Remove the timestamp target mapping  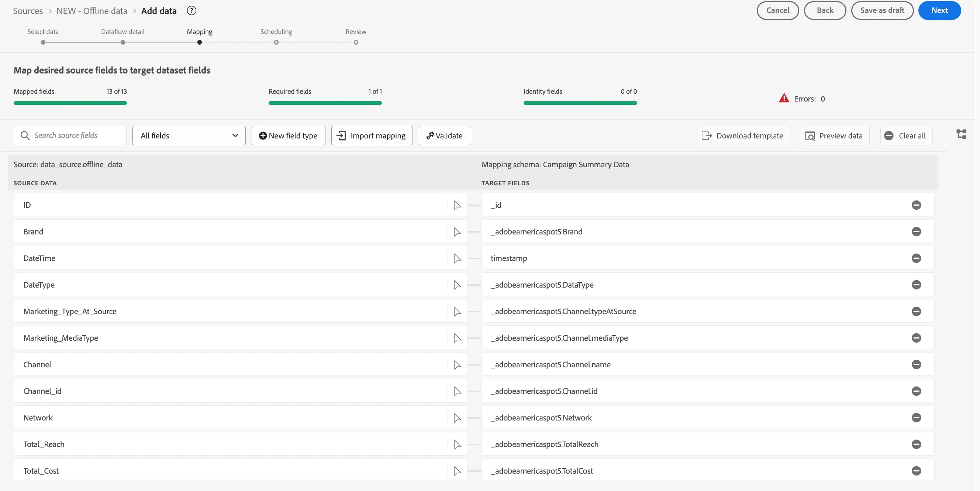(916, 258)
